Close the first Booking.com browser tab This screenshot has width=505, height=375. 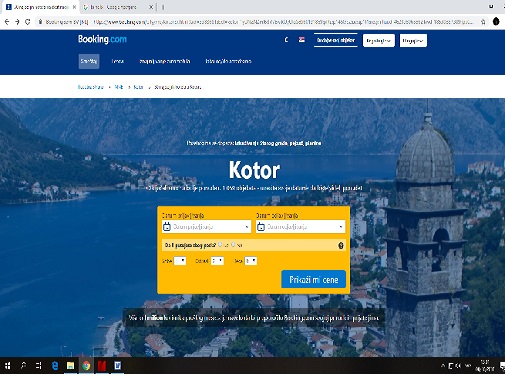click(x=74, y=7)
